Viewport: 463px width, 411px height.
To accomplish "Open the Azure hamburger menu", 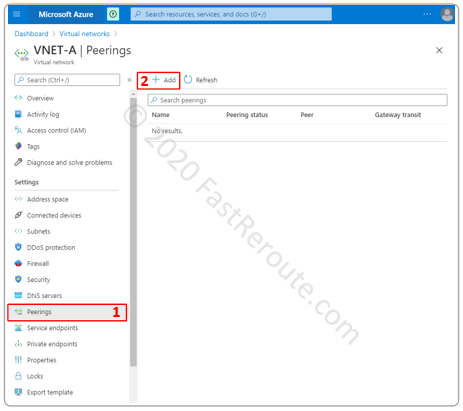I will pos(17,14).
